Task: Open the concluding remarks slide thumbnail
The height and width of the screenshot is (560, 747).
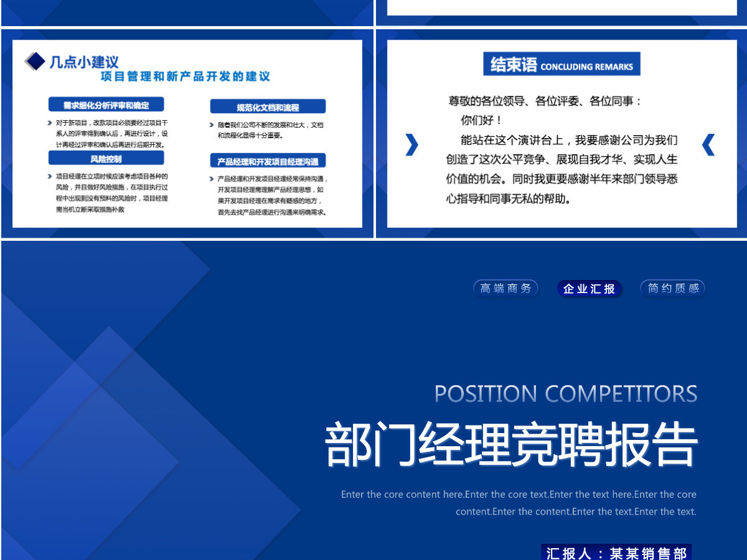Action: pos(561,134)
